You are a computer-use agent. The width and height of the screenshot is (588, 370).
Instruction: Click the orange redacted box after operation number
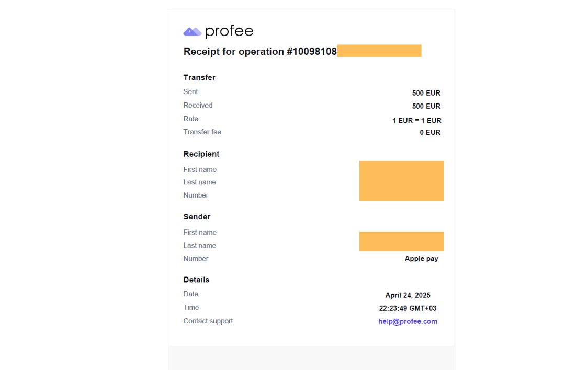pos(379,51)
